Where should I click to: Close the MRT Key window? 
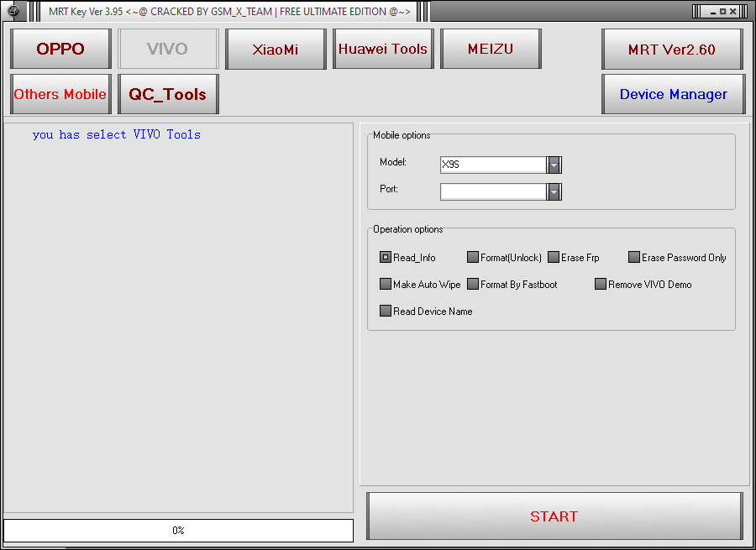(x=732, y=12)
